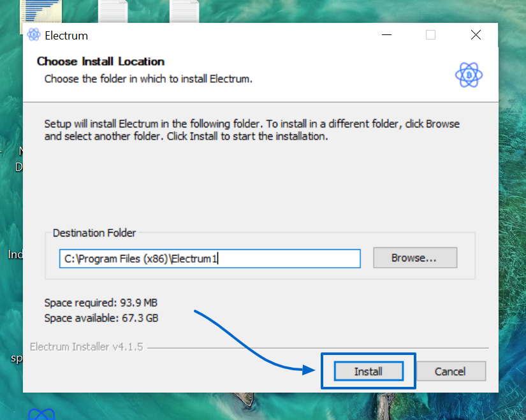Image resolution: width=526 pixels, height=420 pixels.
Task: Close the Electrum installer window
Action: coord(476,35)
